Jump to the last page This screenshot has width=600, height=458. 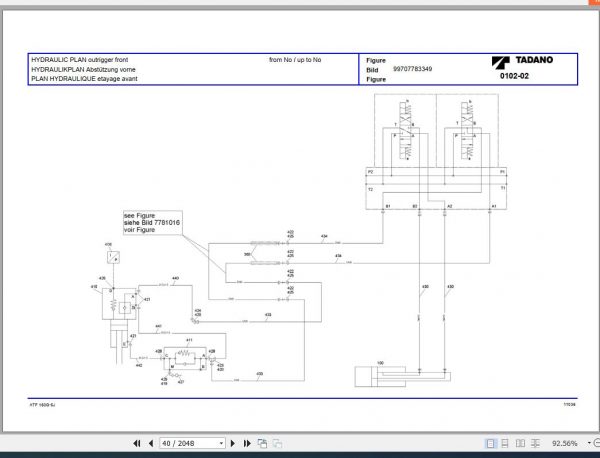point(247,443)
